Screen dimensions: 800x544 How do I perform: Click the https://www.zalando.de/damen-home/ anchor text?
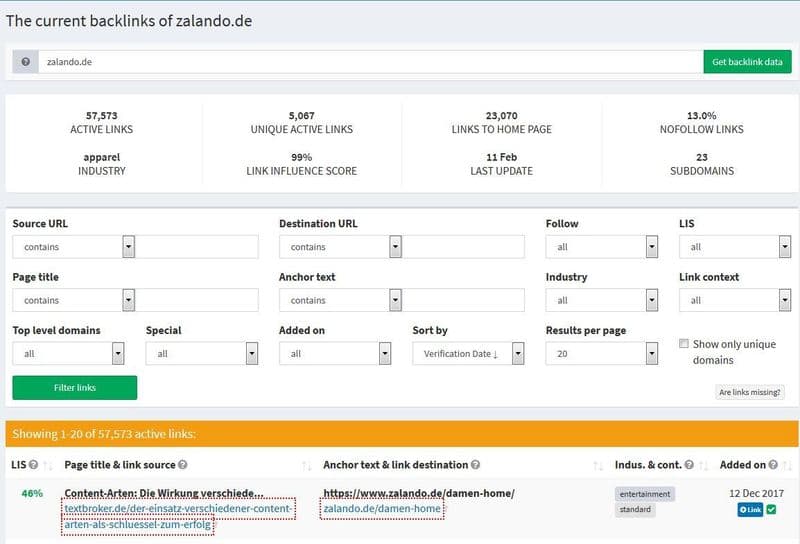[419, 493]
